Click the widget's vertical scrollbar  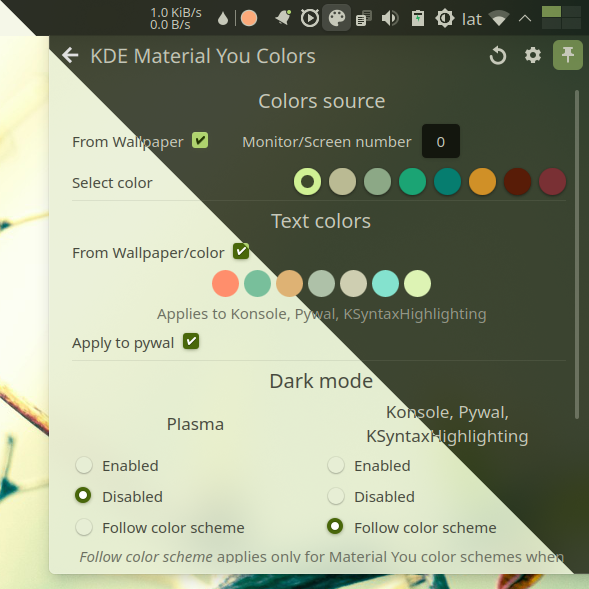(577, 254)
